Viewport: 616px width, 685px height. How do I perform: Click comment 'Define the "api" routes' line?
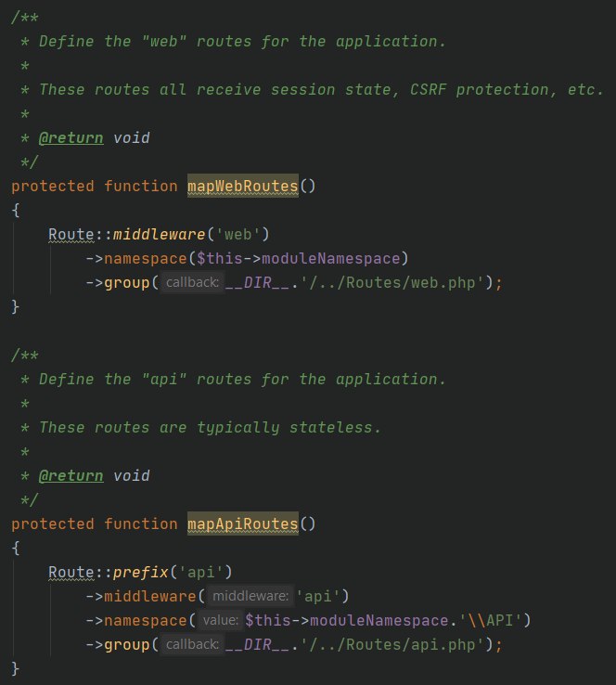click(x=242, y=380)
